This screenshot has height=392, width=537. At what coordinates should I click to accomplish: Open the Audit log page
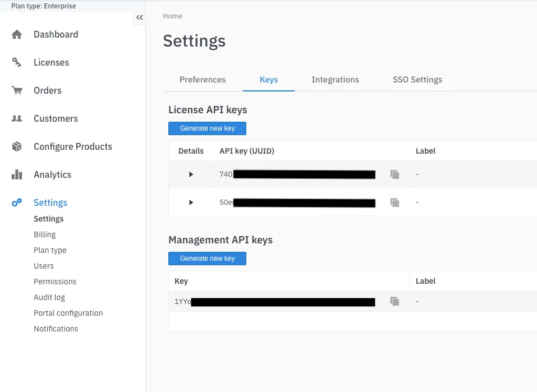[49, 297]
